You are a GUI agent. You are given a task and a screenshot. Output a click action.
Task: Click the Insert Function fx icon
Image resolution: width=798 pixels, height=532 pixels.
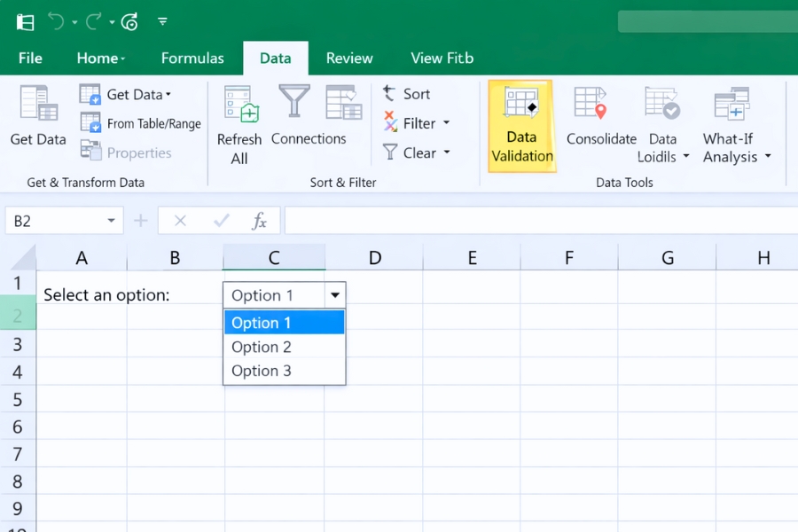coord(260,221)
